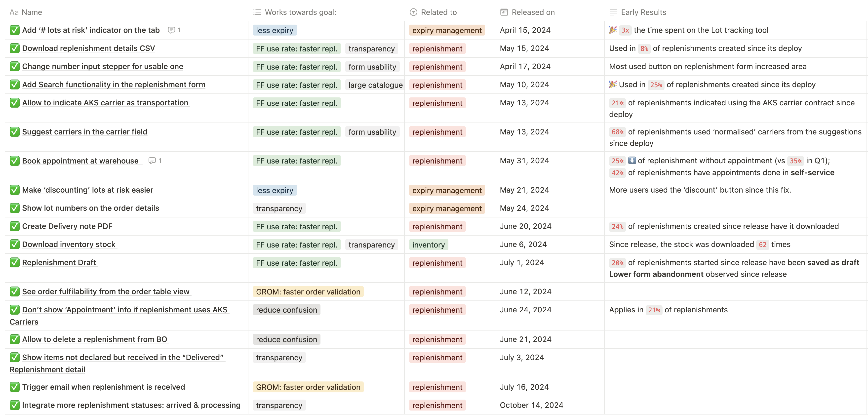Click green check icon for Make 'discounting' lots easier
Screen dimensions: 868x416
click(x=14, y=190)
